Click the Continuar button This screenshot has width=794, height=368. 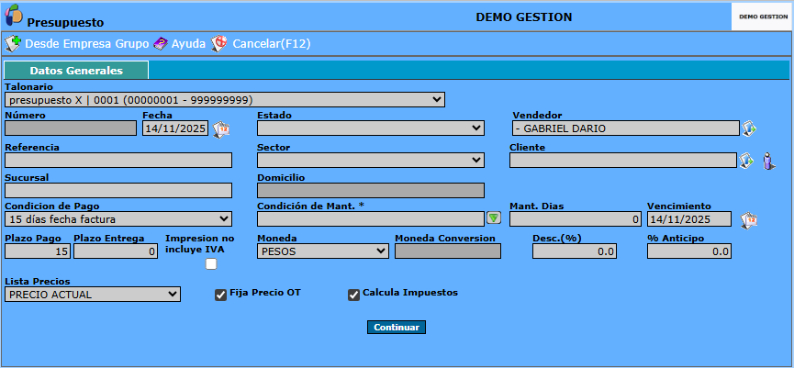point(396,327)
